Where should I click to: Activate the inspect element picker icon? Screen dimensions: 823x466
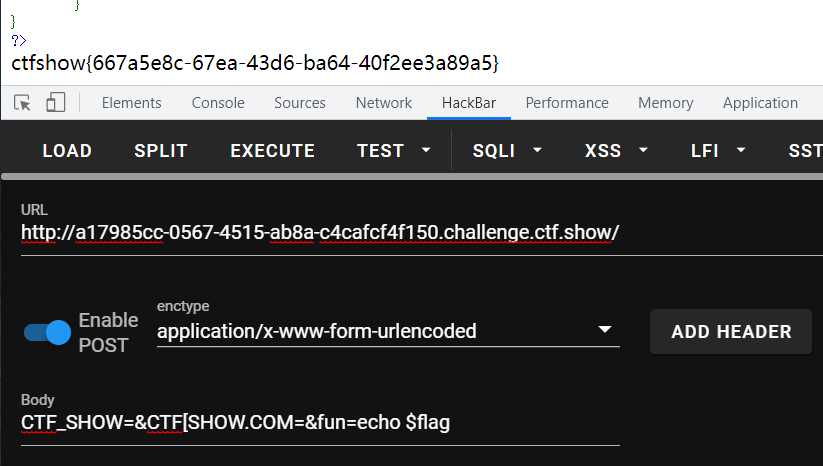[x=23, y=103]
